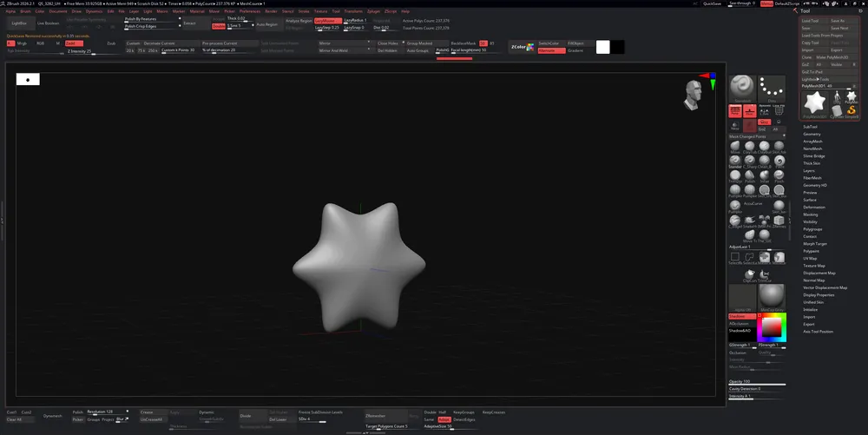Expand the Masking subpalette

tap(810, 214)
